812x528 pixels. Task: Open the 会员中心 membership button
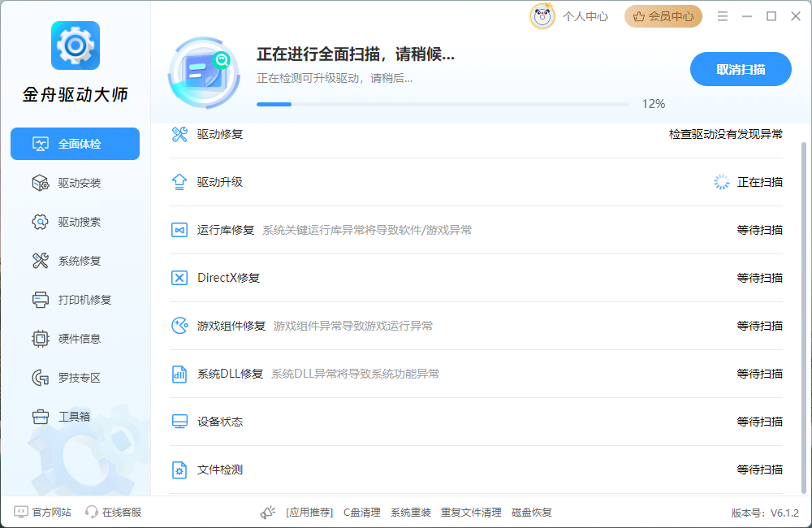coord(663,15)
